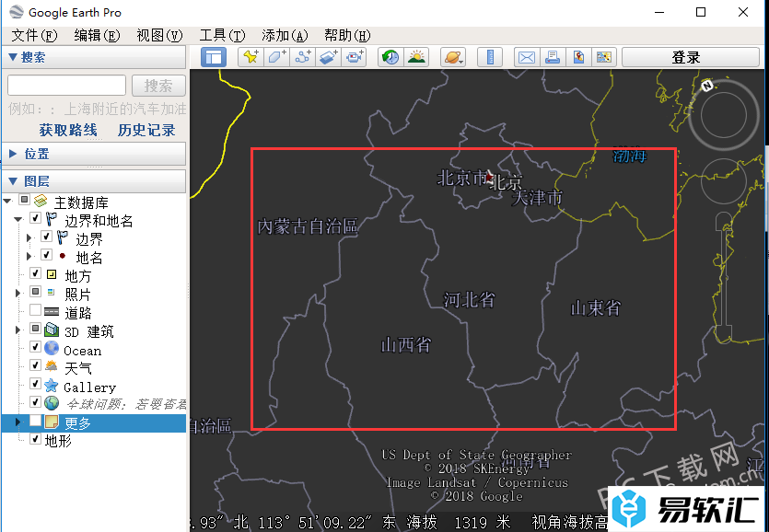
Task: Select the 地形 terrain layer row
Action: pyautogui.click(x=58, y=440)
